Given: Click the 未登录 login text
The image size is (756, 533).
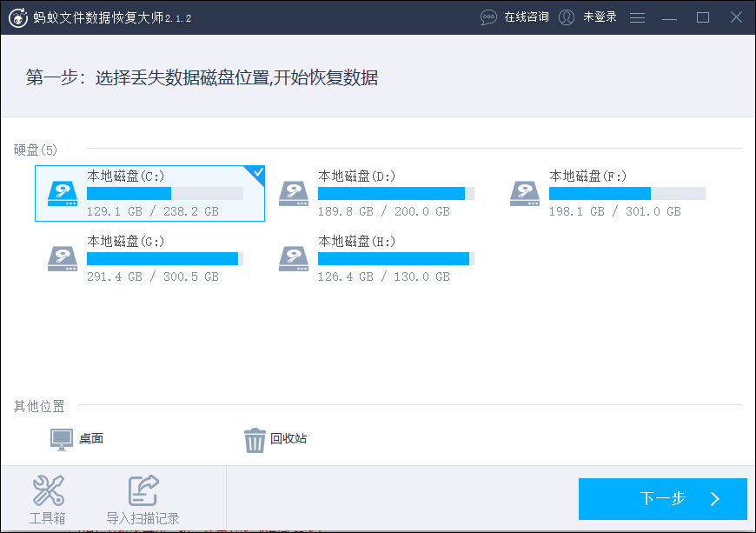Looking at the screenshot, I should (600, 17).
